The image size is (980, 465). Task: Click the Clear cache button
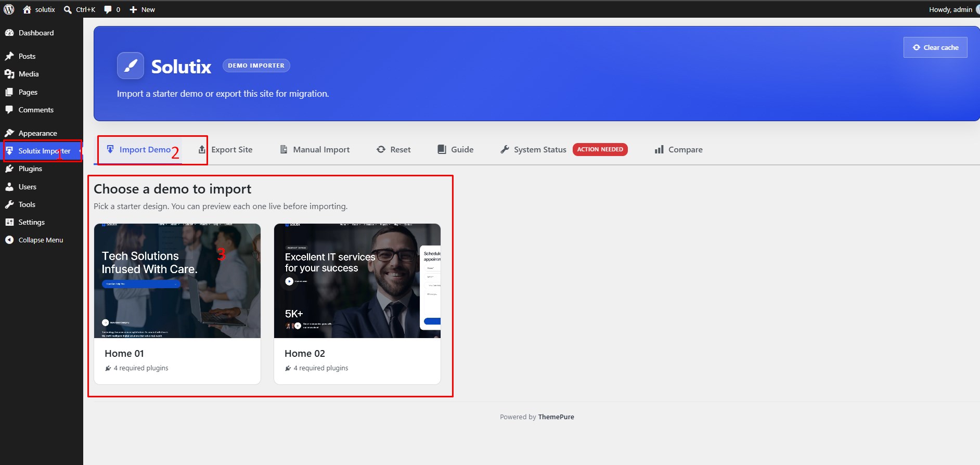935,47
